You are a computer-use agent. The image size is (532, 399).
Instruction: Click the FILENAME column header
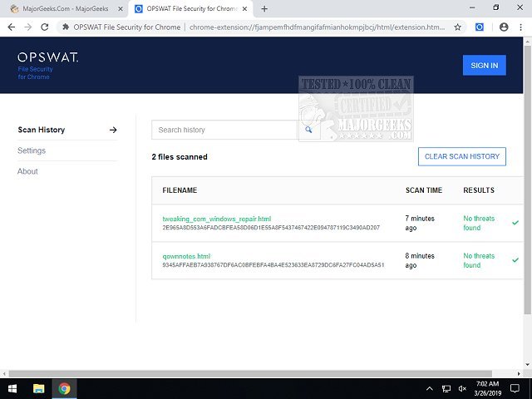pos(180,190)
